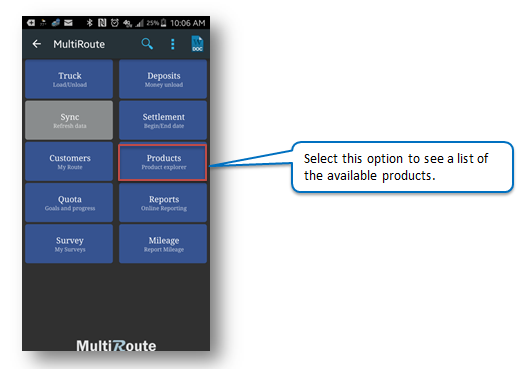Open the Survey My Surveys tile
The image size is (519, 369).
click(69, 244)
